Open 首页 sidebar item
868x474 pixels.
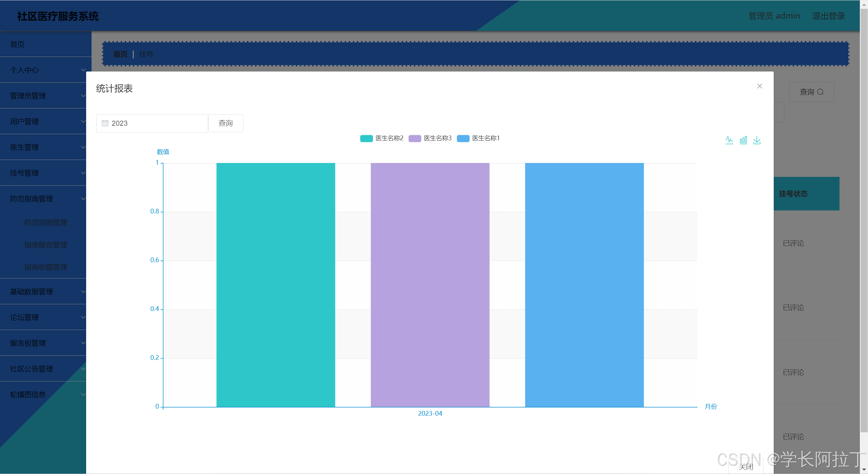click(17, 44)
